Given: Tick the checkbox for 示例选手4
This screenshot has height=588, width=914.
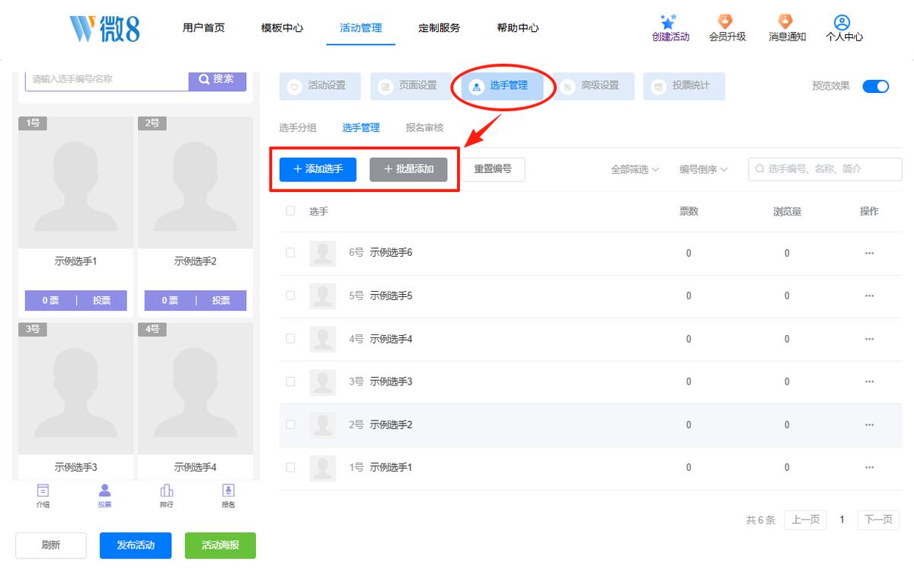Looking at the screenshot, I should (x=290, y=339).
